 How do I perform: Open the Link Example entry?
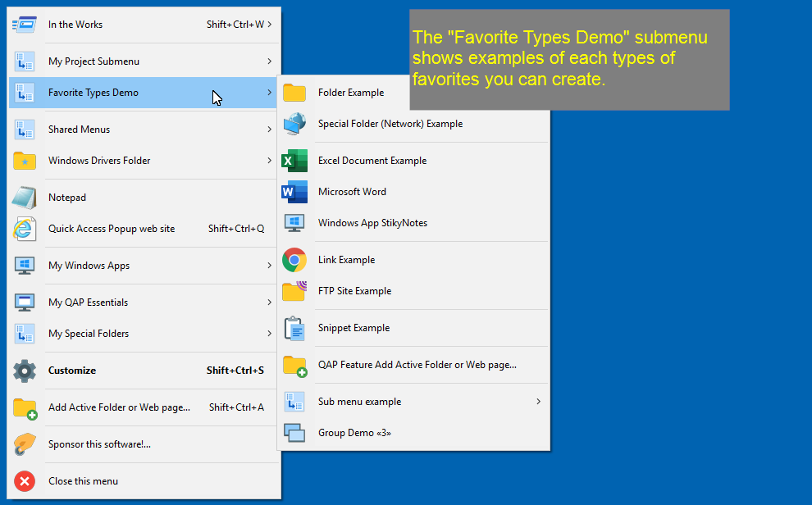[413, 260]
